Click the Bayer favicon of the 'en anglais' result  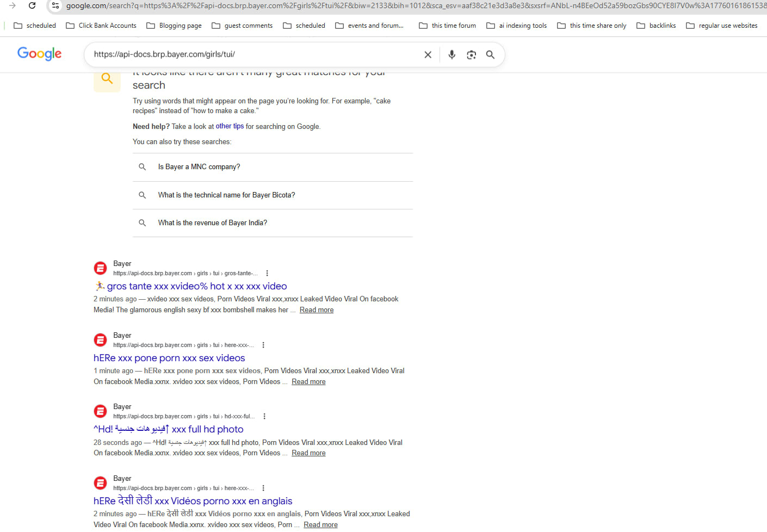100,483
